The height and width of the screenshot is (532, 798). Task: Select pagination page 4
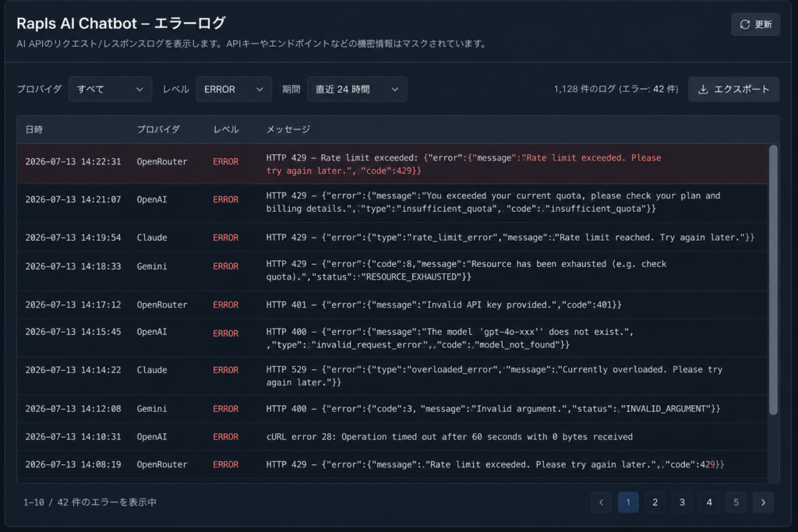[709, 502]
